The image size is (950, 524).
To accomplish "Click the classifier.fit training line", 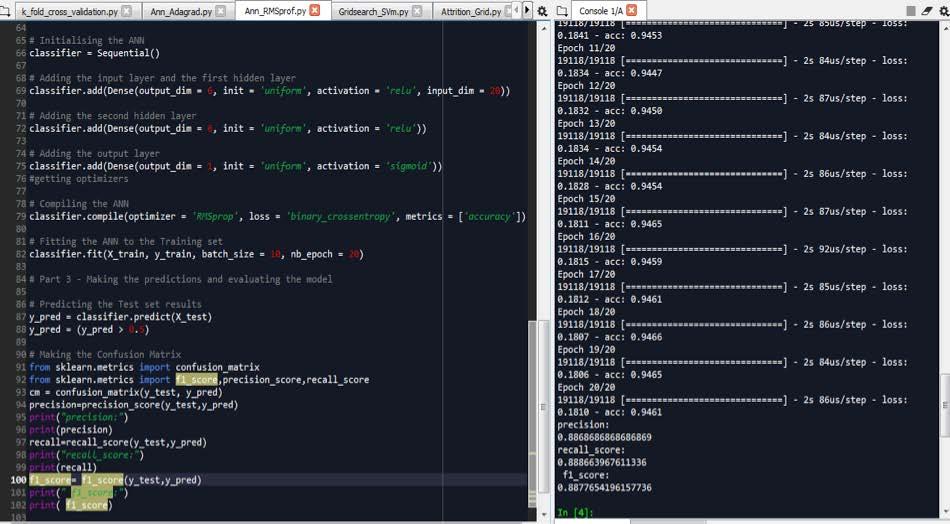I will click(x=196, y=254).
